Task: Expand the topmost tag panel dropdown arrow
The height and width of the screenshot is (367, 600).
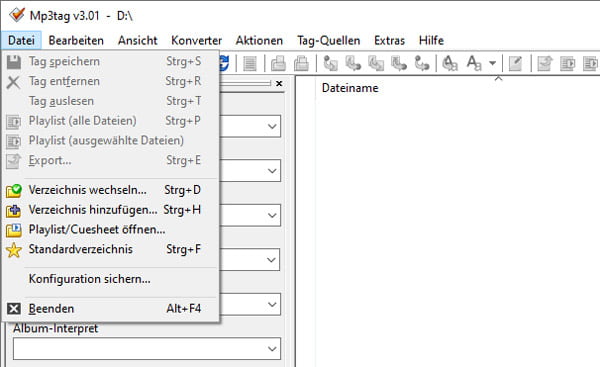Action: point(272,126)
